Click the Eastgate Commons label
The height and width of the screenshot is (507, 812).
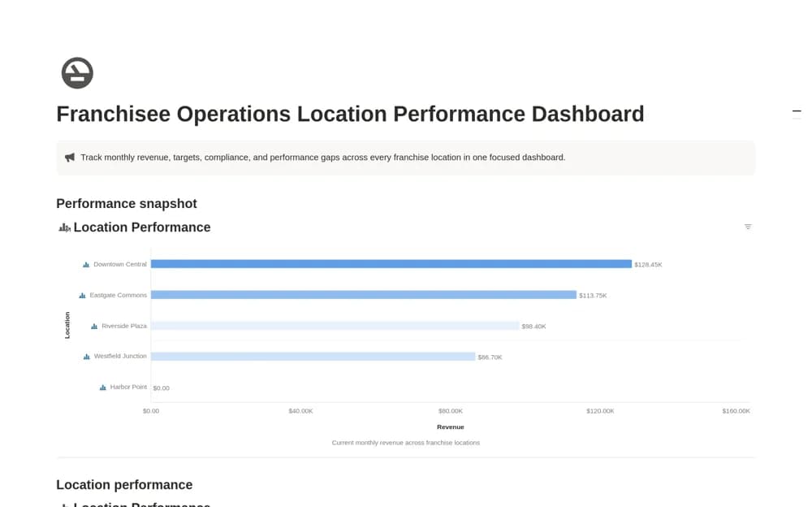(118, 295)
